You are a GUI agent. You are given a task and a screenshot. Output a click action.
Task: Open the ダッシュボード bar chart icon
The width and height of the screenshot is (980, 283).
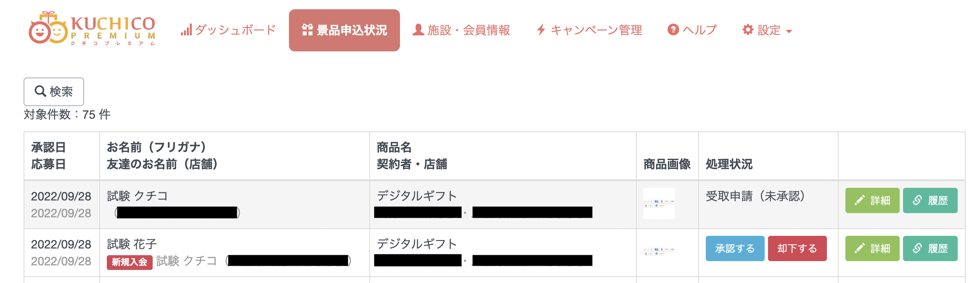coord(186,30)
